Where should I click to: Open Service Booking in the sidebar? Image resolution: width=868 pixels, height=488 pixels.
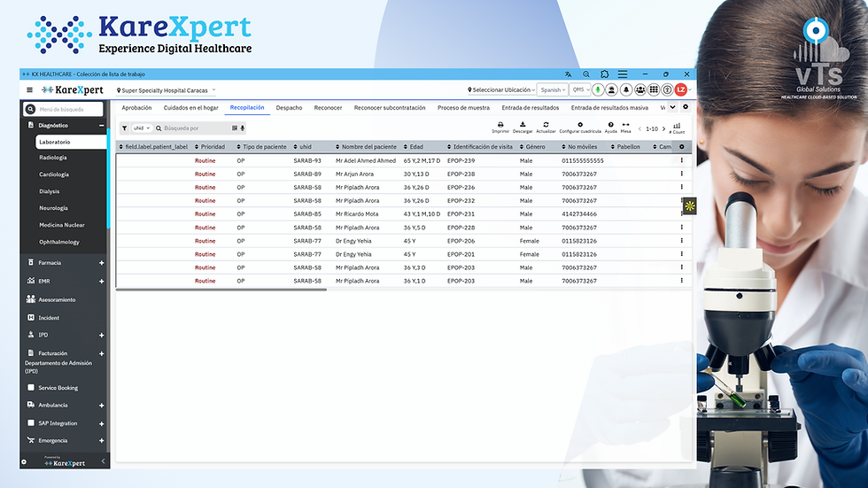[x=58, y=388]
